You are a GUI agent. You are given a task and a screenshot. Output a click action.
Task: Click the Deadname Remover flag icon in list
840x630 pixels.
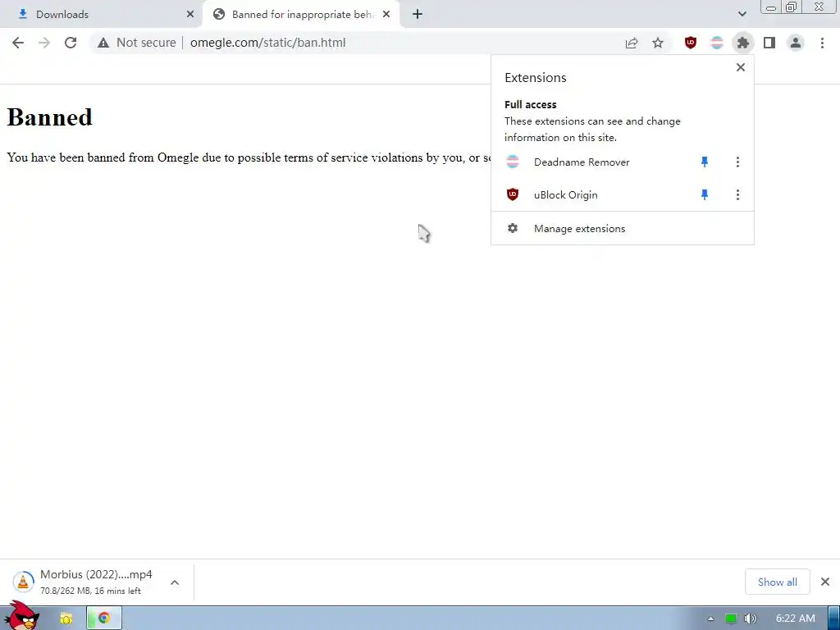pos(513,162)
